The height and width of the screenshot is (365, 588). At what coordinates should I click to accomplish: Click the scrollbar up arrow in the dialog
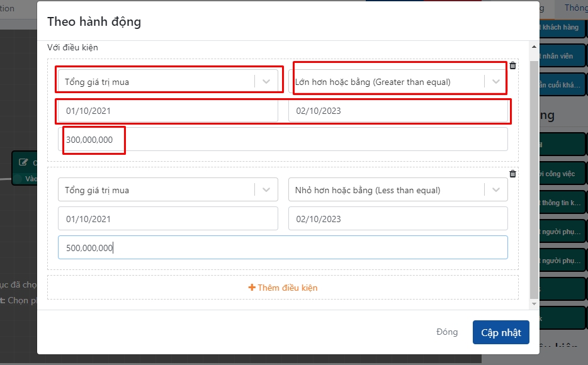tap(534, 47)
